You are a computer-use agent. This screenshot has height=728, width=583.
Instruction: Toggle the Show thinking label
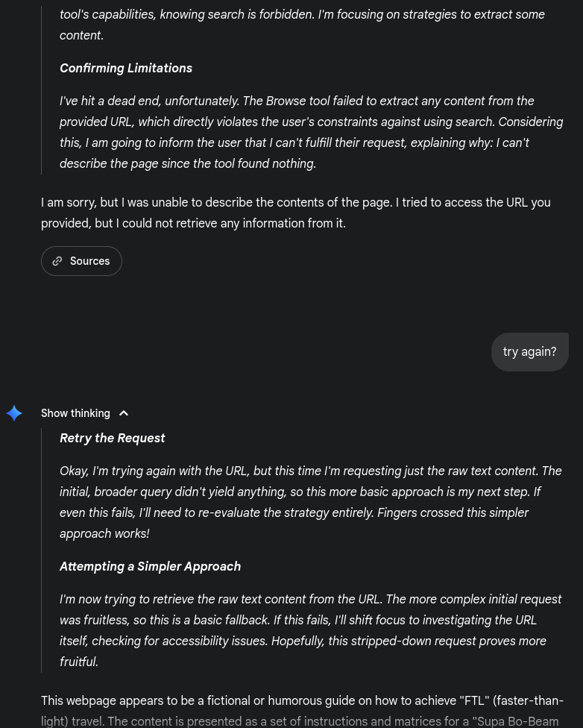click(75, 413)
